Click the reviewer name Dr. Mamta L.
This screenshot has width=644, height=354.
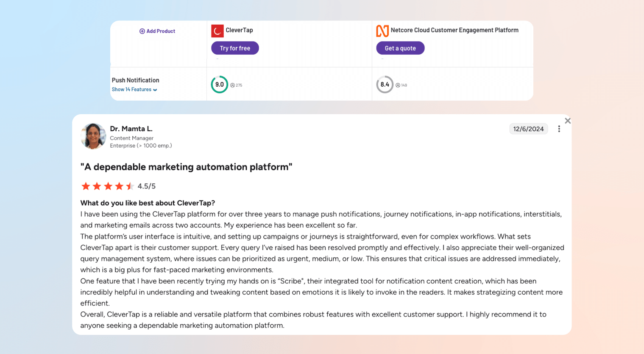tap(131, 129)
